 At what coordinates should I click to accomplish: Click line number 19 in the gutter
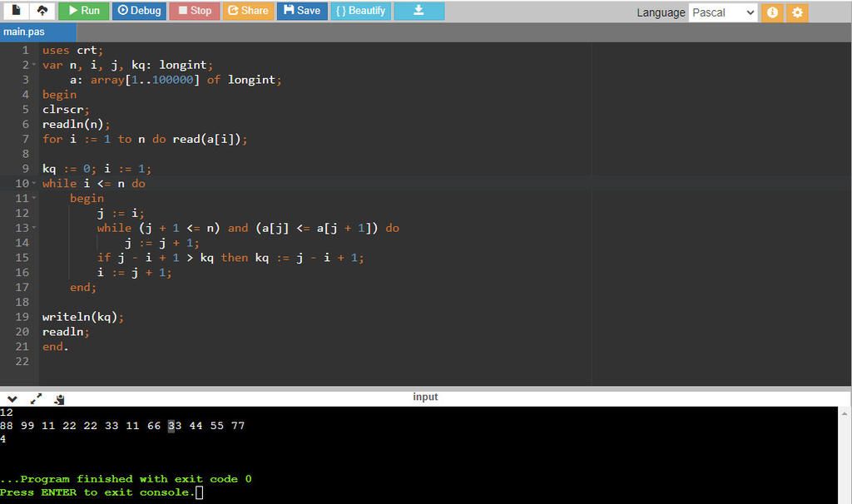tap(22, 317)
